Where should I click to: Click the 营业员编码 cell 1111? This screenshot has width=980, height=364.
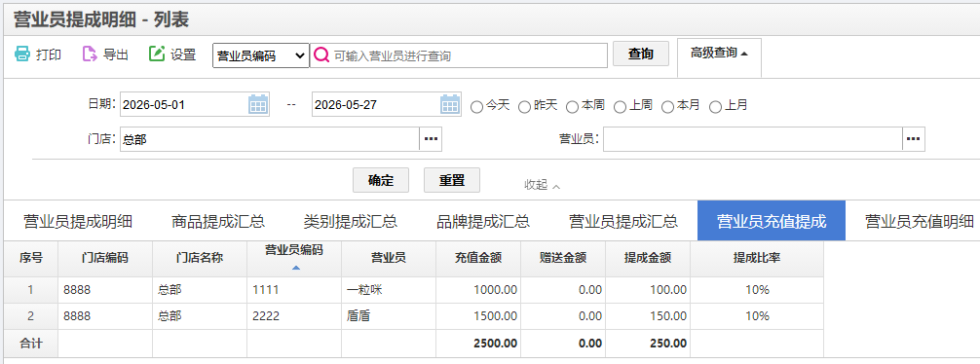294,290
